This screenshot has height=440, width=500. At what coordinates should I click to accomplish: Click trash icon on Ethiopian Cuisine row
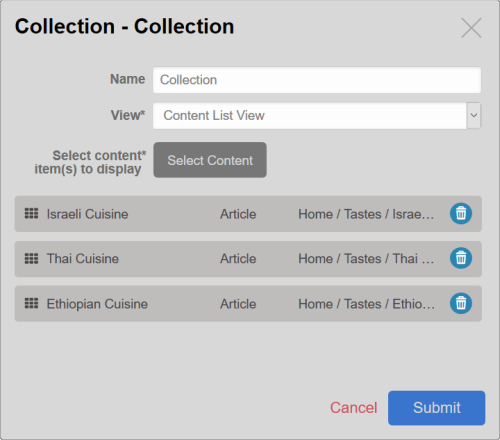coord(461,303)
